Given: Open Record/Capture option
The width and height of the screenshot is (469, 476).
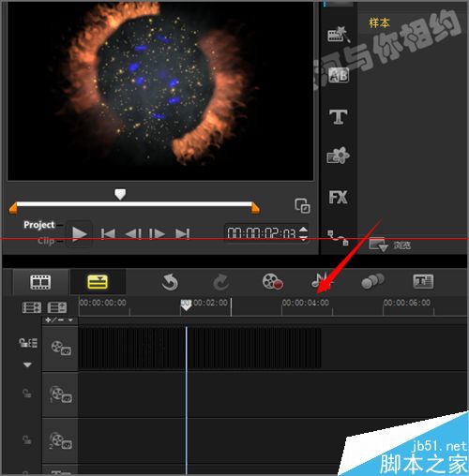Looking at the screenshot, I should click(x=273, y=281).
